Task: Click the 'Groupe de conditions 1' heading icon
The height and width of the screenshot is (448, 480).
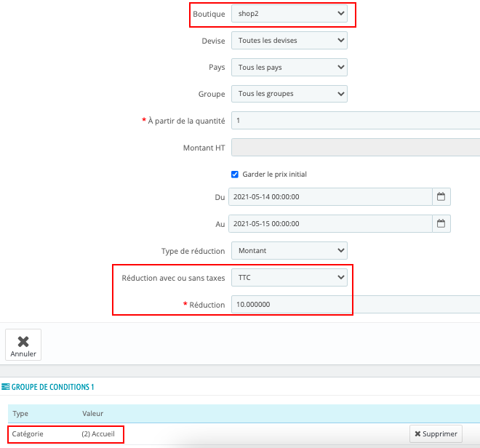Action: (6, 387)
